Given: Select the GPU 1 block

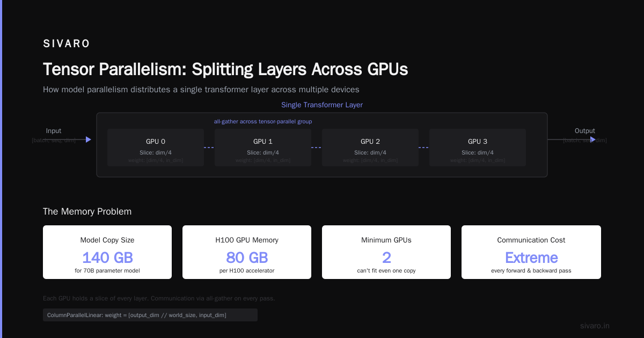Looking at the screenshot, I should click(x=263, y=148).
